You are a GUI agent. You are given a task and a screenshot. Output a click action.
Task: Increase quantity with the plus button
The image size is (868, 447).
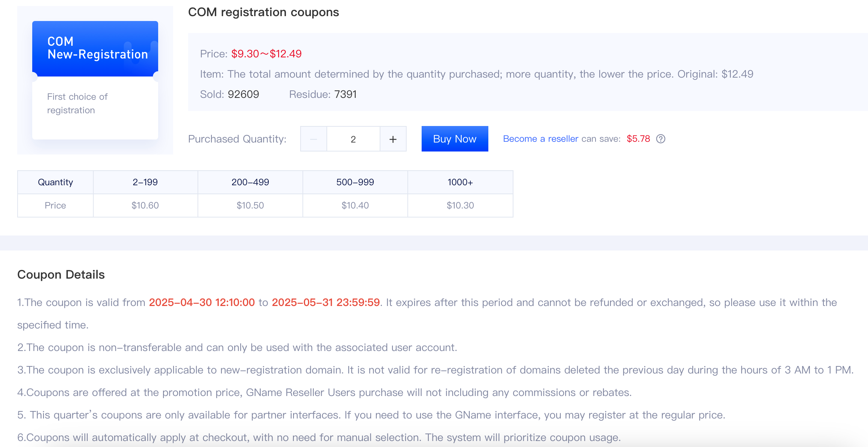click(x=393, y=139)
